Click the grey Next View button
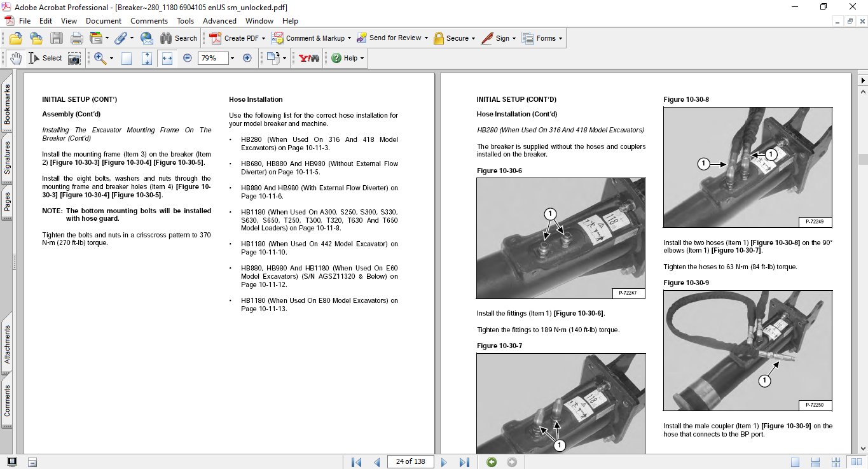This screenshot has height=469, width=868. click(x=512, y=462)
